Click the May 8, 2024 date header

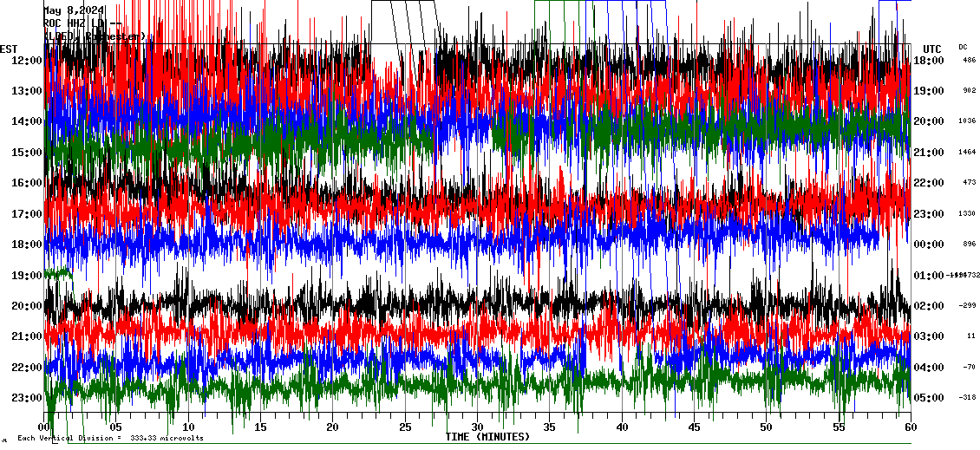tap(74, 10)
